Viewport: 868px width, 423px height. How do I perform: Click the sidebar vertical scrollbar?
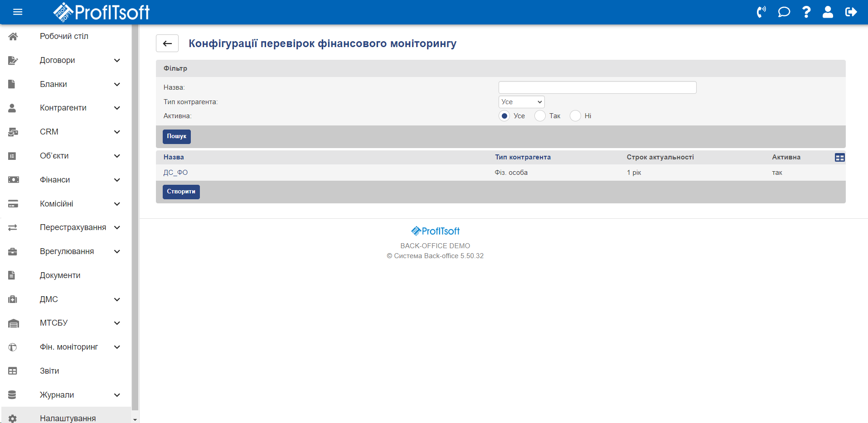click(x=135, y=217)
